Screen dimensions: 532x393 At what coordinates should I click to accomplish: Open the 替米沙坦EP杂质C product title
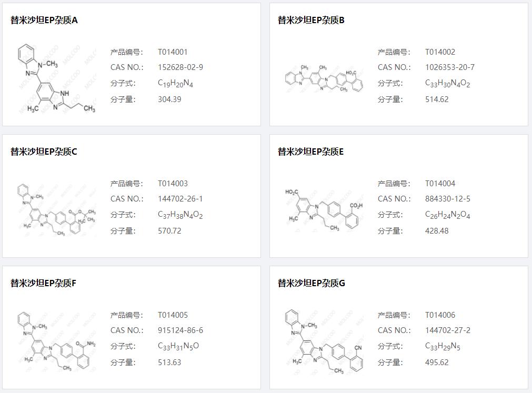click(44, 152)
